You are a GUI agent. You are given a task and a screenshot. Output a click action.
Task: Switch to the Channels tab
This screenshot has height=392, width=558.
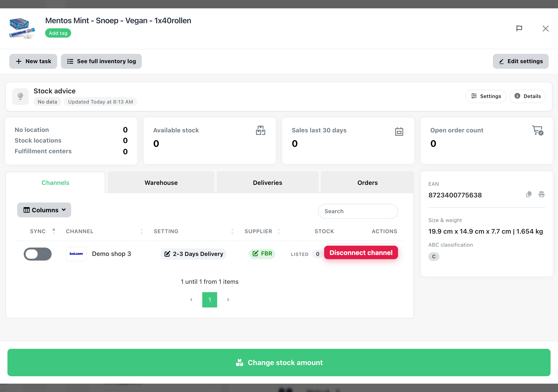55,183
